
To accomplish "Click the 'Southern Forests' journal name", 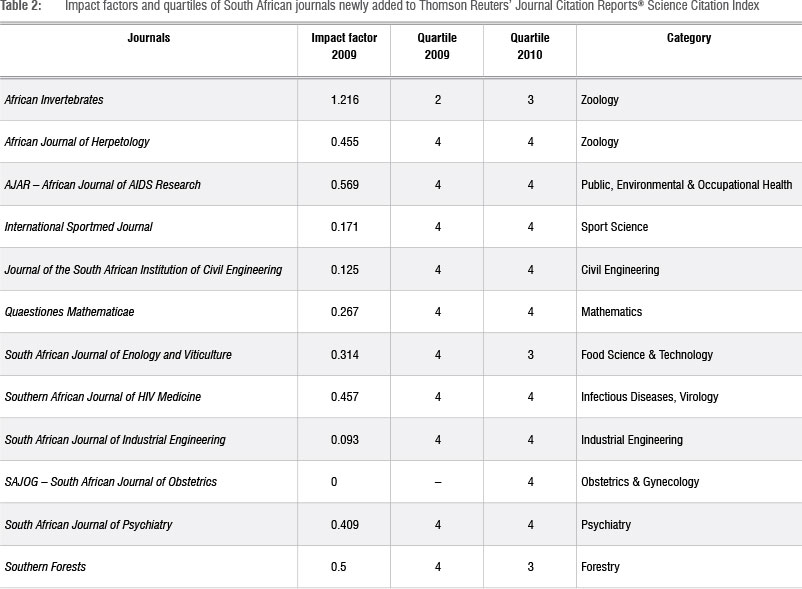I will pyautogui.click(x=45, y=567).
